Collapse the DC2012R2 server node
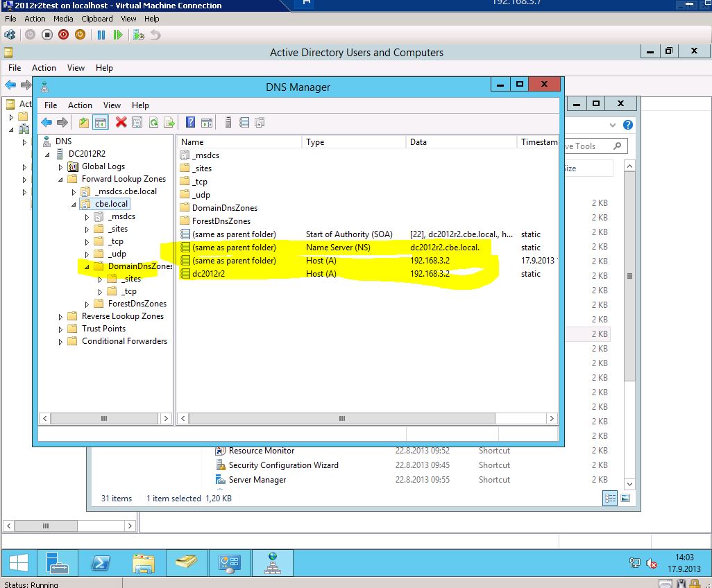712x588 pixels. tap(47, 154)
